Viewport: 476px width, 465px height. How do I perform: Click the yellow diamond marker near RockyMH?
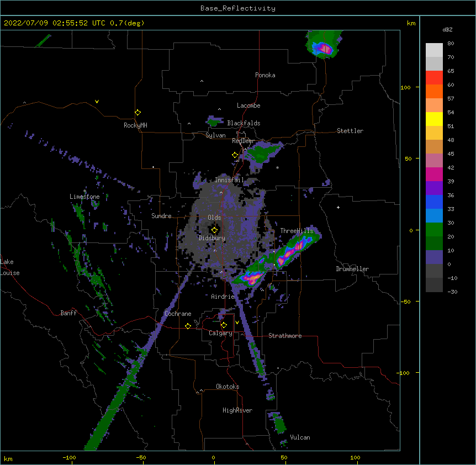click(137, 113)
